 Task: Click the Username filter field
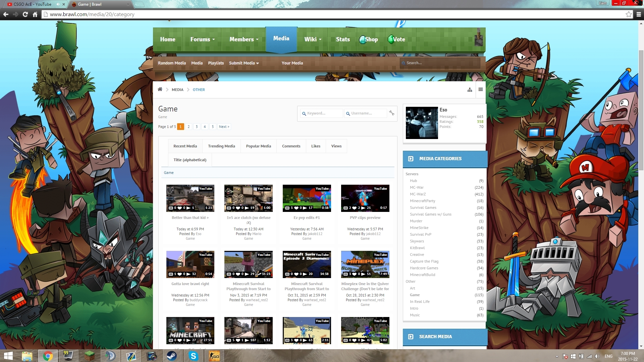coord(366,113)
